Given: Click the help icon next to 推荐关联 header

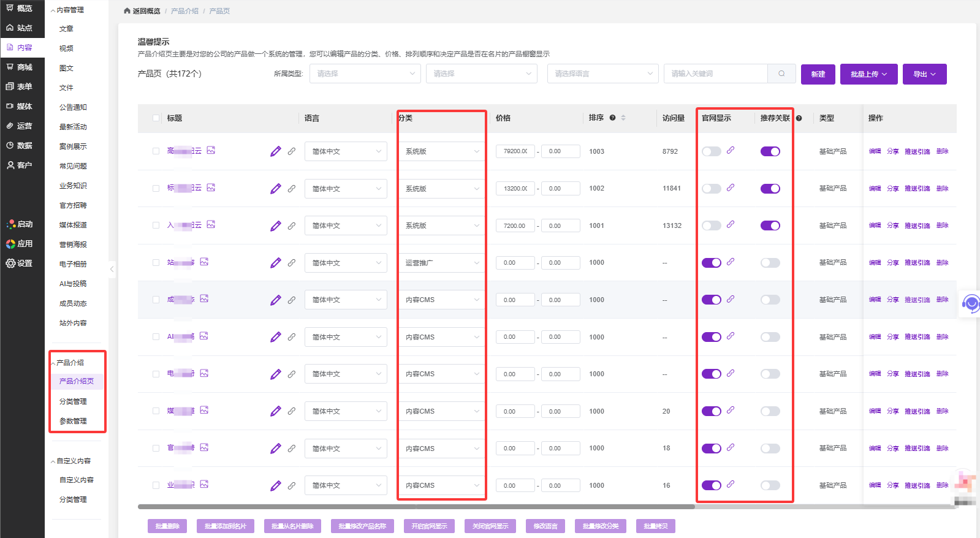Looking at the screenshot, I should tap(799, 118).
